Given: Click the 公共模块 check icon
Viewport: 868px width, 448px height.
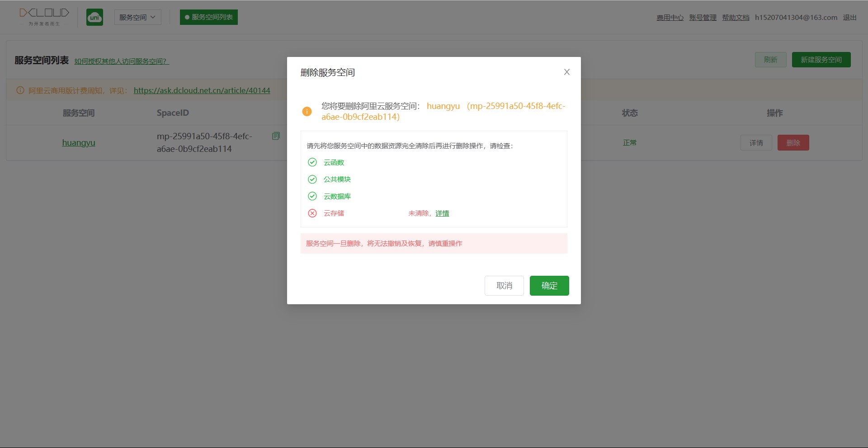Looking at the screenshot, I should tap(312, 179).
